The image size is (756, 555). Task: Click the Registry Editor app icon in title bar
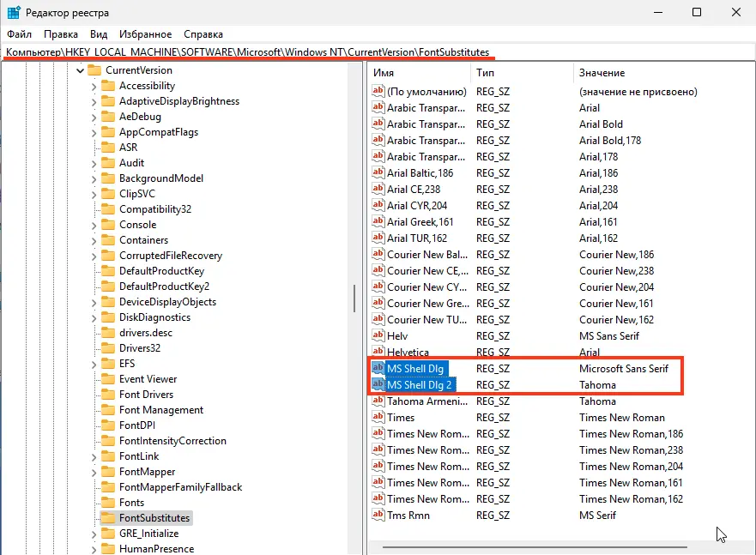pyautogui.click(x=14, y=13)
